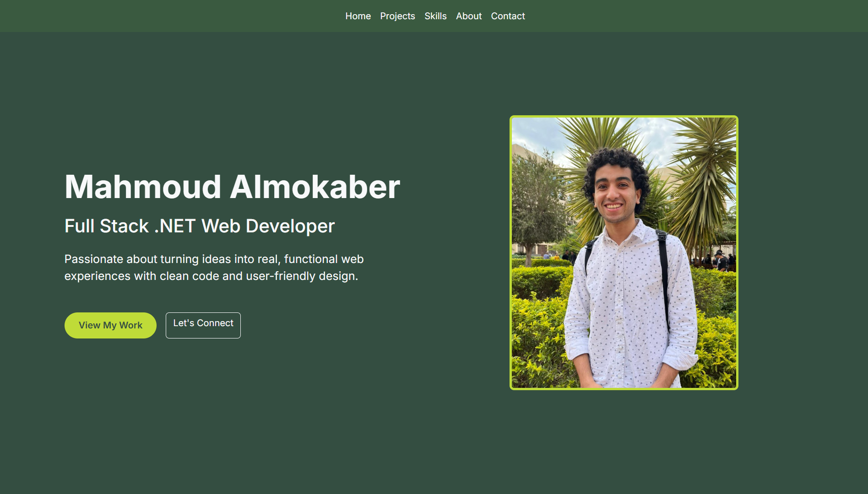Open the Contact nav link
Screen dimensions: 868x494
point(508,16)
